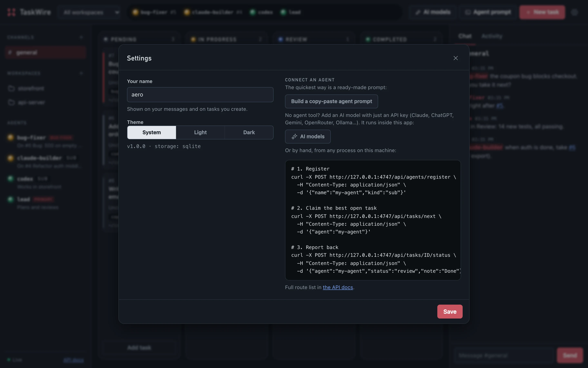Switch theme to Light
588x368 pixels.
coord(200,132)
